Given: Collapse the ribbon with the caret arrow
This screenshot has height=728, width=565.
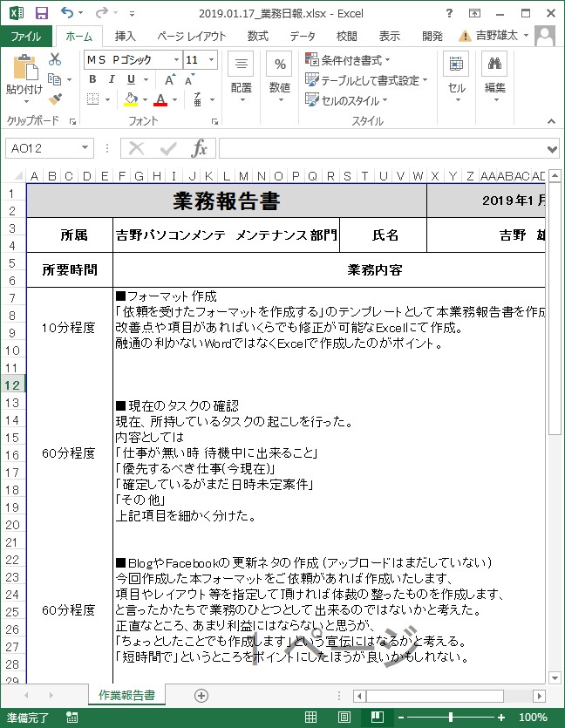Looking at the screenshot, I should 551,121.
